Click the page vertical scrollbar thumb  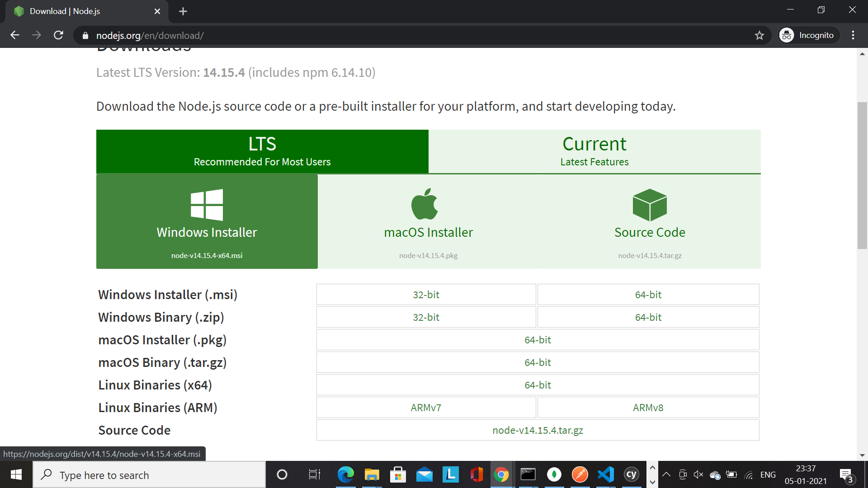tap(862, 175)
